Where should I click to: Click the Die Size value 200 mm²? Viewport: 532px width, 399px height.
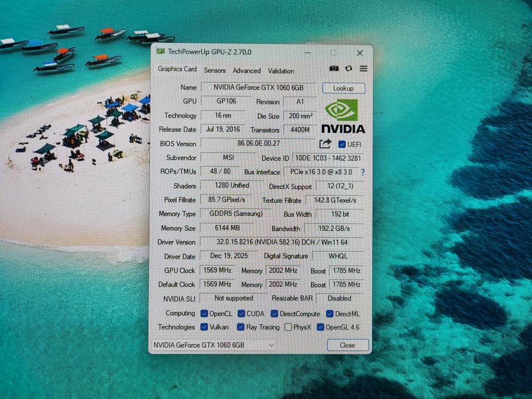(x=300, y=116)
